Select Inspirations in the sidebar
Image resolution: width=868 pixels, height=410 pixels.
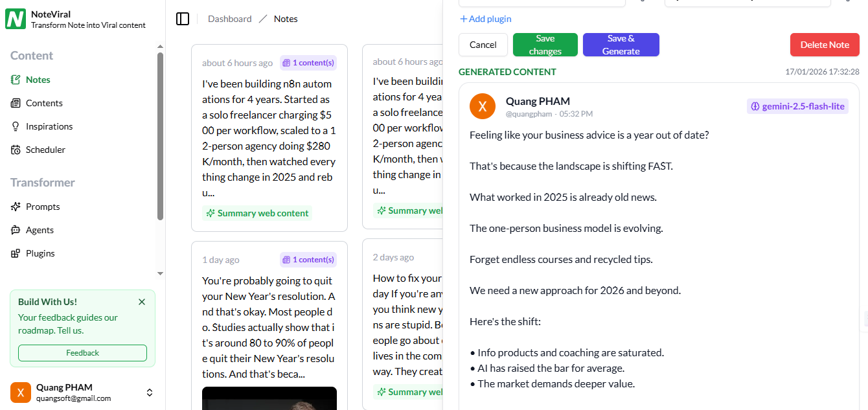point(49,126)
